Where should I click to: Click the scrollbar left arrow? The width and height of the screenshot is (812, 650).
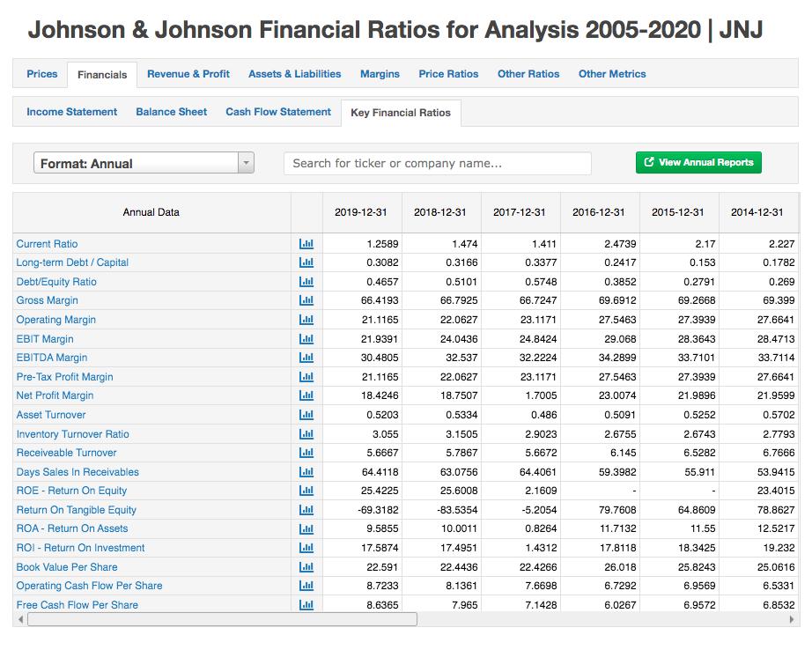pyautogui.click(x=20, y=619)
